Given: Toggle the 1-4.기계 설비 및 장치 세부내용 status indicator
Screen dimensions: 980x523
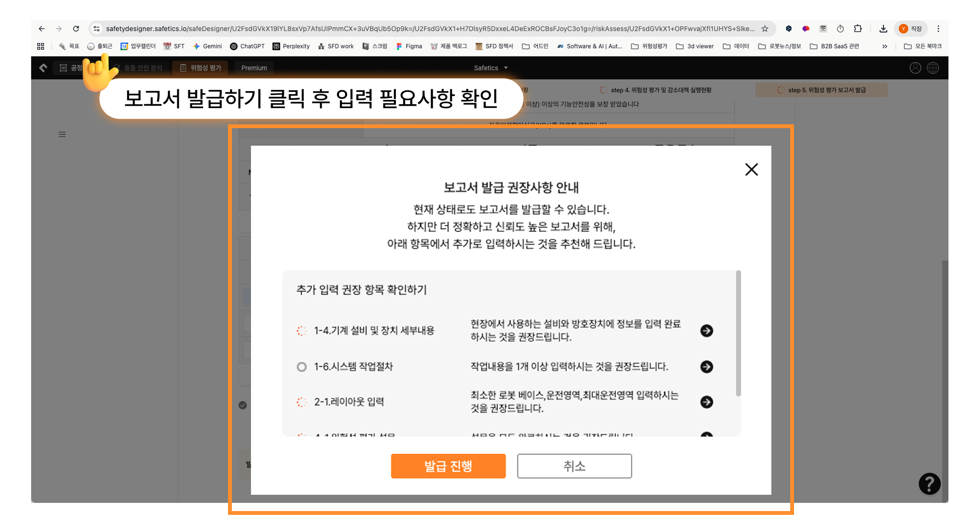Looking at the screenshot, I should coord(302,331).
